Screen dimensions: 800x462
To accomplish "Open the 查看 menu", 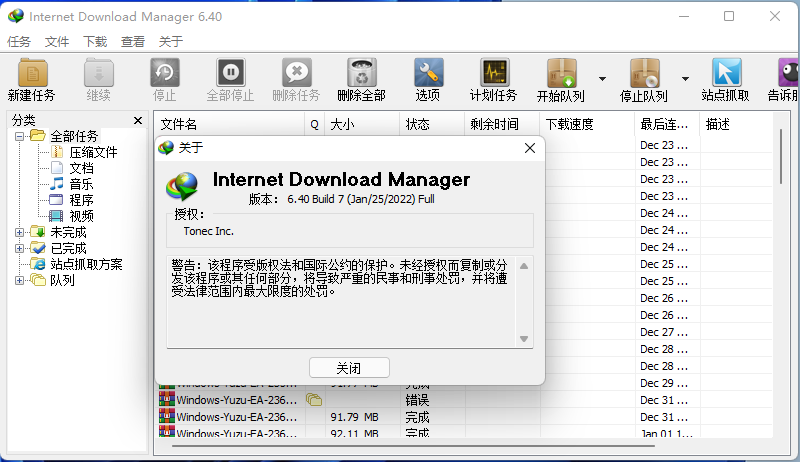I will click(133, 41).
